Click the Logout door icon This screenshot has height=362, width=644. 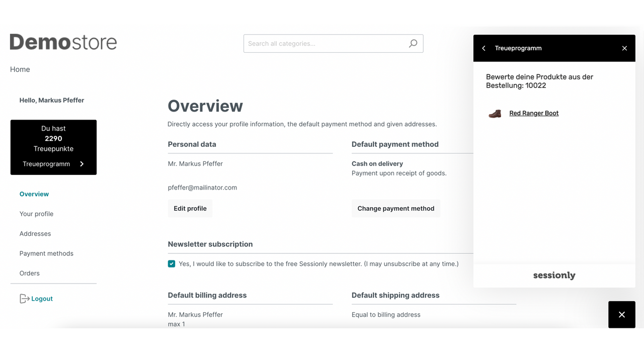coord(24,299)
